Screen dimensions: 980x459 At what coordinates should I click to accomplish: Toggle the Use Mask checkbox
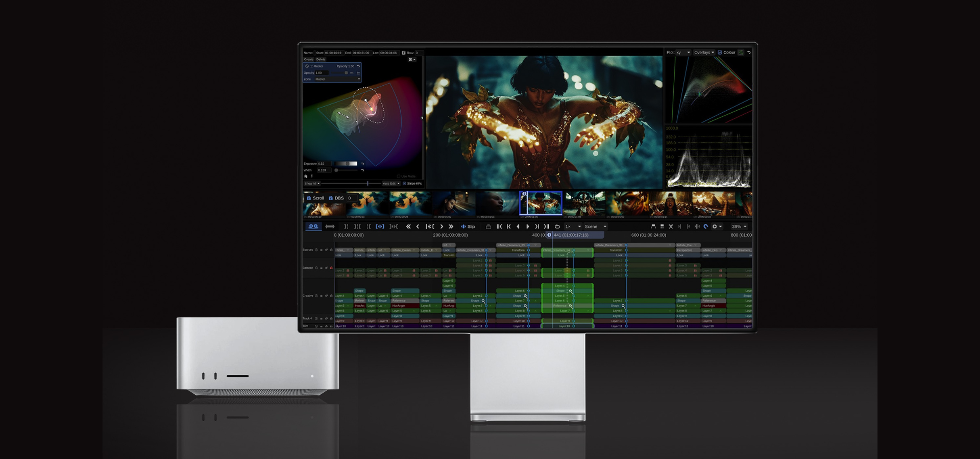[399, 176]
